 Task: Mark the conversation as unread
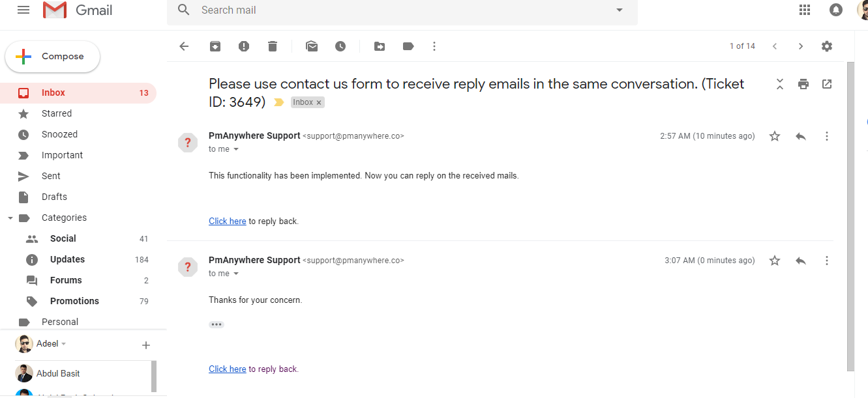coord(312,46)
